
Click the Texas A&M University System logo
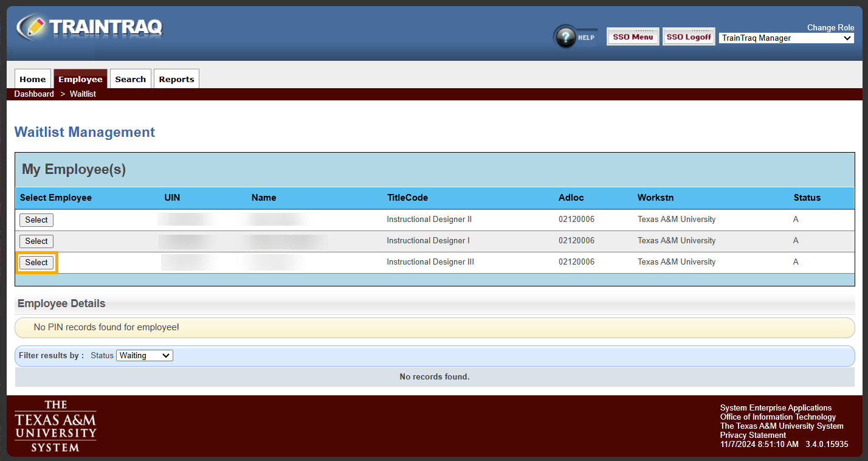coord(55,426)
